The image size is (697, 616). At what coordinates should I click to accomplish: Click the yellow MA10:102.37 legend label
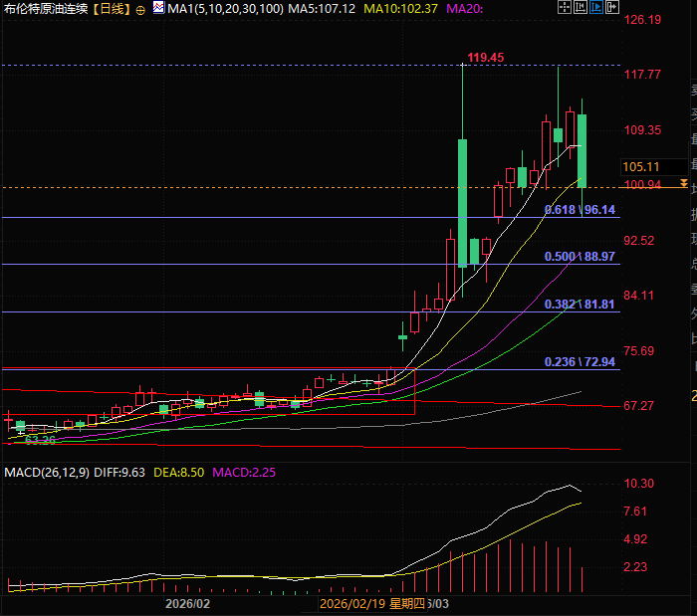[x=401, y=9]
